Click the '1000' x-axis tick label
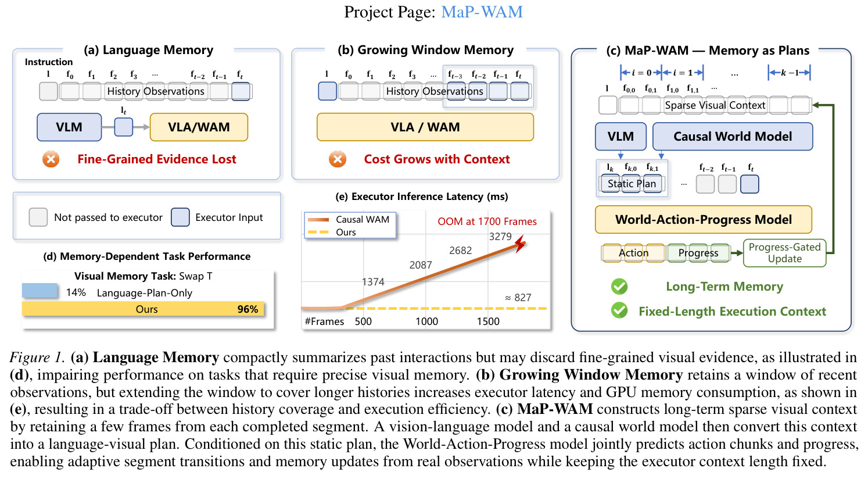 [426, 321]
